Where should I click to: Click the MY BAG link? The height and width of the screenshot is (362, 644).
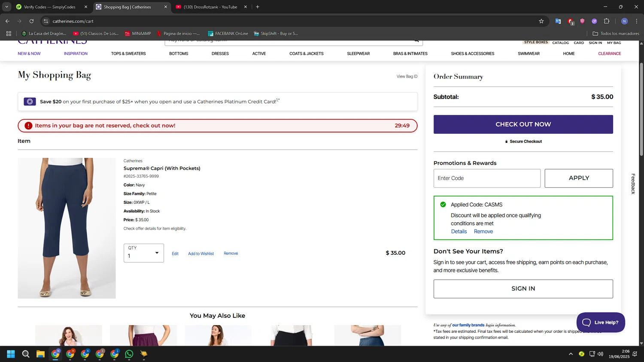pos(614,43)
